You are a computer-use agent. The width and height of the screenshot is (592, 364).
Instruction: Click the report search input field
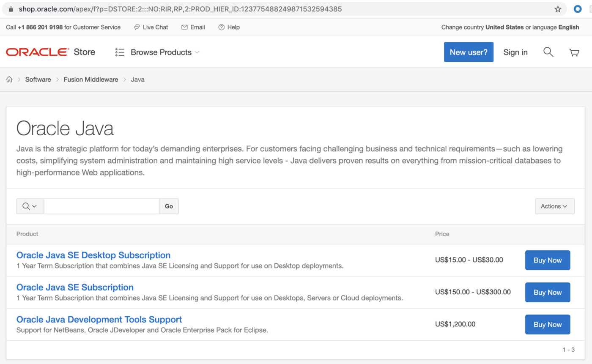101,206
